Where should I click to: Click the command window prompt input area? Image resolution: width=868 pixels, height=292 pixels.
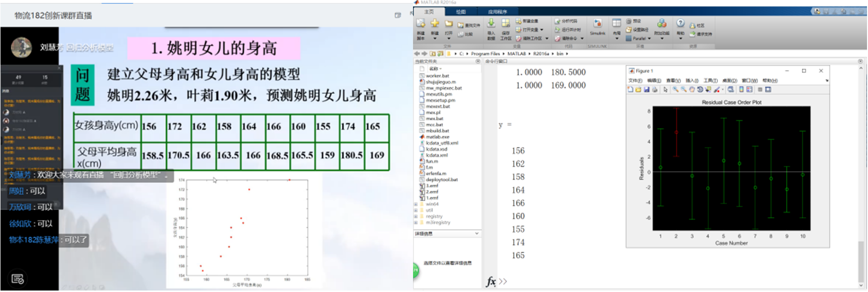click(x=543, y=282)
